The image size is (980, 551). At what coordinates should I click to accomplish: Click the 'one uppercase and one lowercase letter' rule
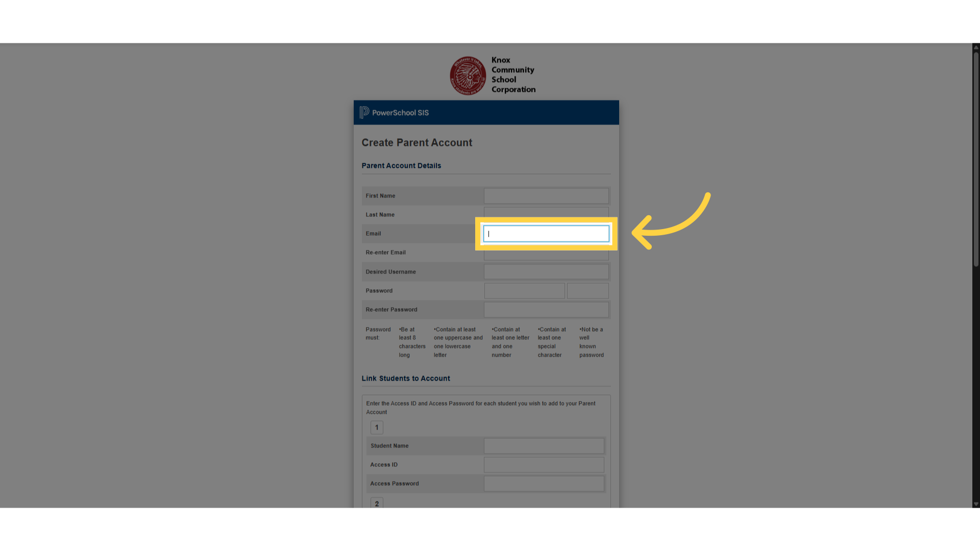[x=458, y=342]
